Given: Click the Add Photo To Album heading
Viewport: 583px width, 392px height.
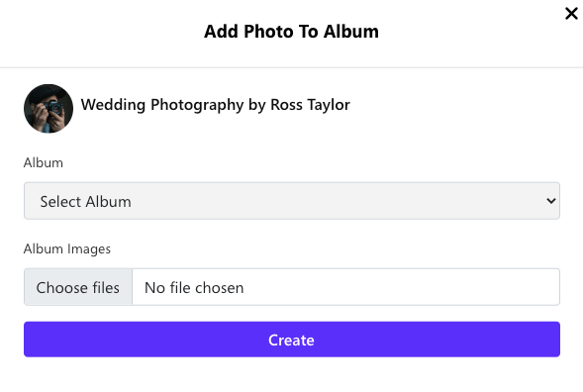Looking at the screenshot, I should 291,32.
